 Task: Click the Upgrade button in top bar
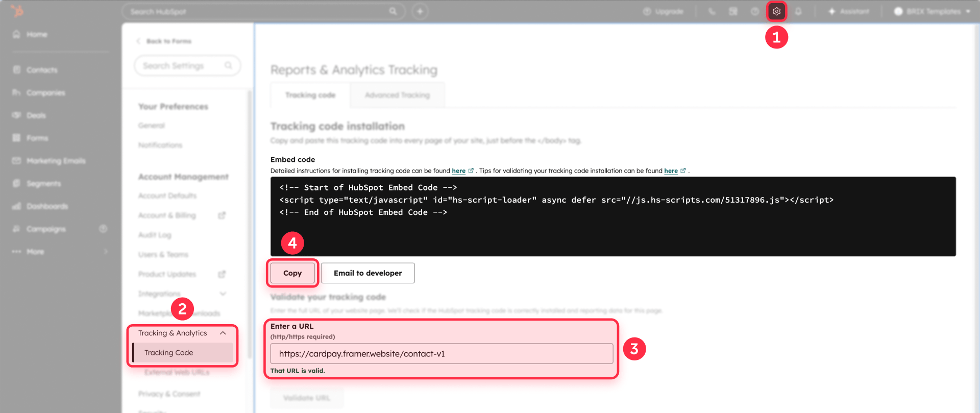point(664,11)
